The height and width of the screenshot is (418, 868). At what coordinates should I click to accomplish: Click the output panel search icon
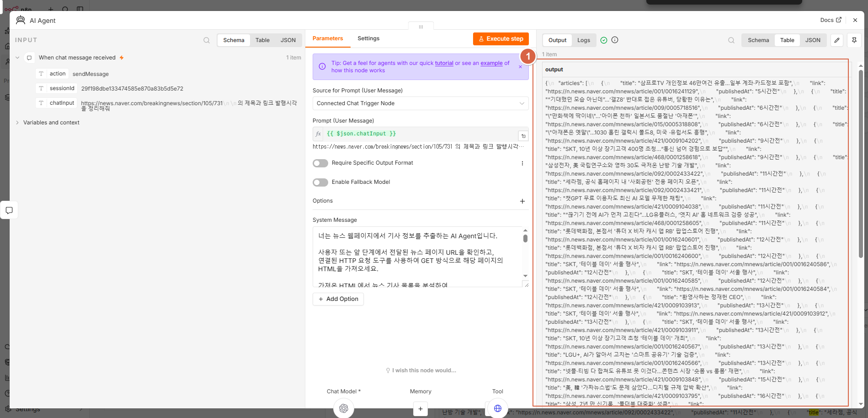(731, 40)
